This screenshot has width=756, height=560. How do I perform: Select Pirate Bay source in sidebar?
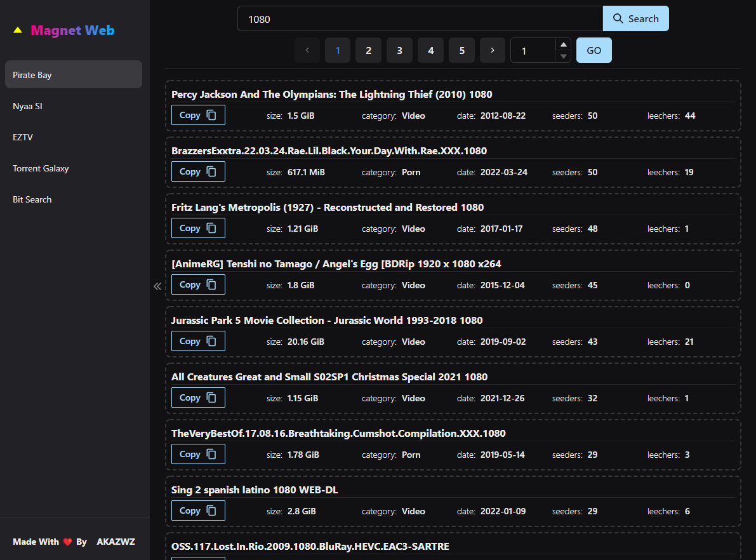click(73, 75)
